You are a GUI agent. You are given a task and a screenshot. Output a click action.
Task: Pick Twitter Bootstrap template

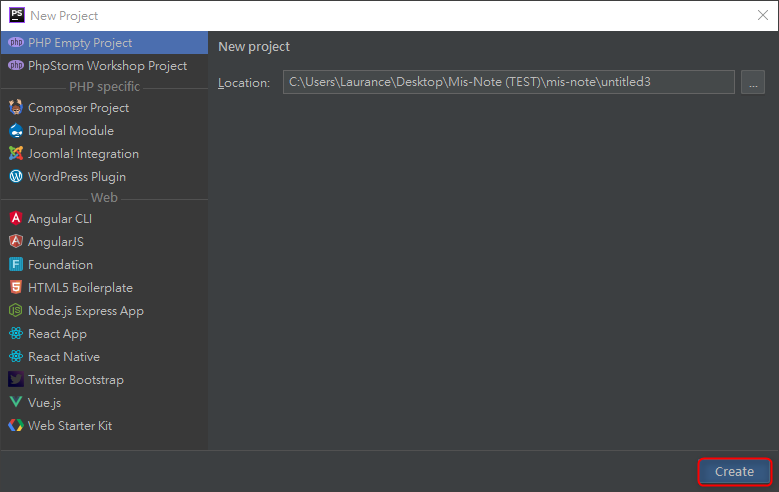point(104,380)
